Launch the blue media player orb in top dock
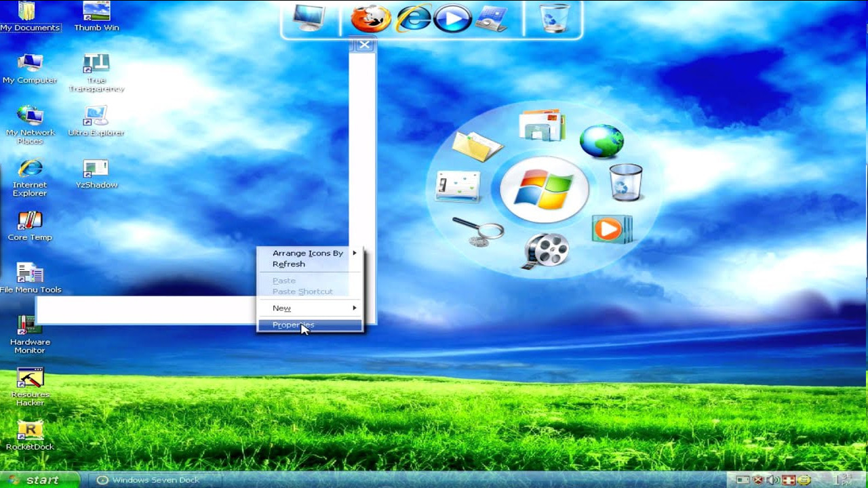868x488 pixels. 452,18
